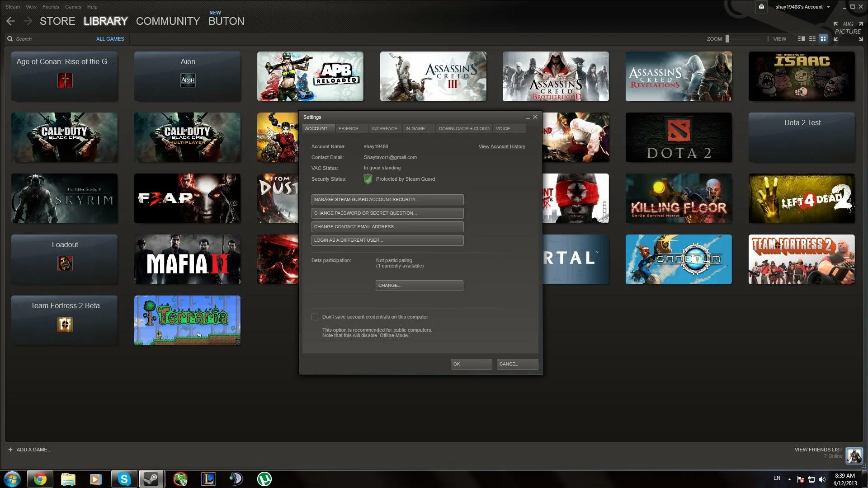Switch library to detail view icon

(x=802, y=39)
